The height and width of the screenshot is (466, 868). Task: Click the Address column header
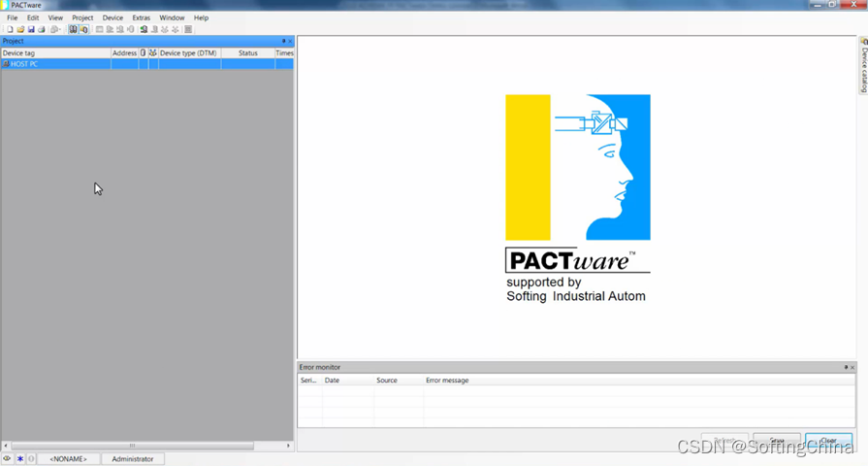point(124,53)
